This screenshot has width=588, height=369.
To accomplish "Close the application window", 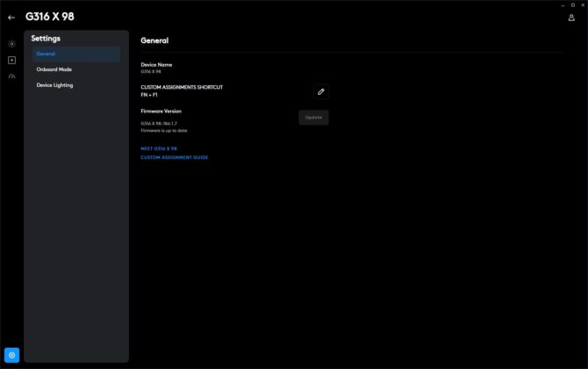I will point(583,5).
